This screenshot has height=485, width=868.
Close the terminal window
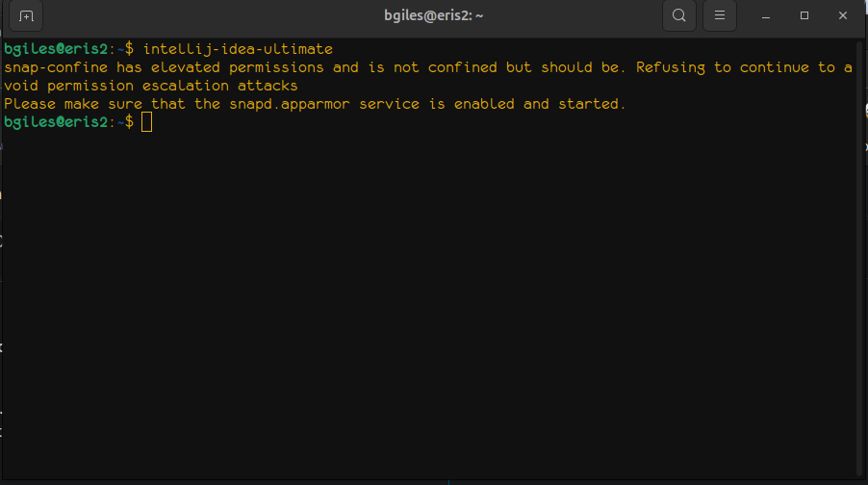843,16
